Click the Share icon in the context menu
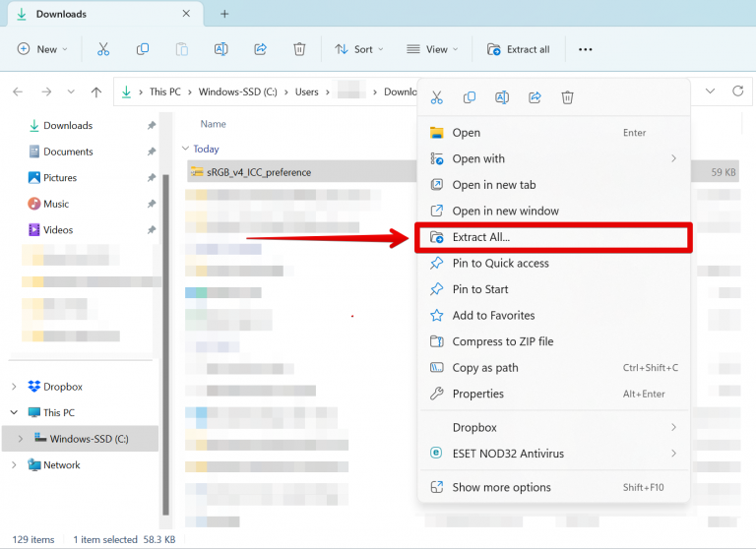The height and width of the screenshot is (549, 756). 535,97
